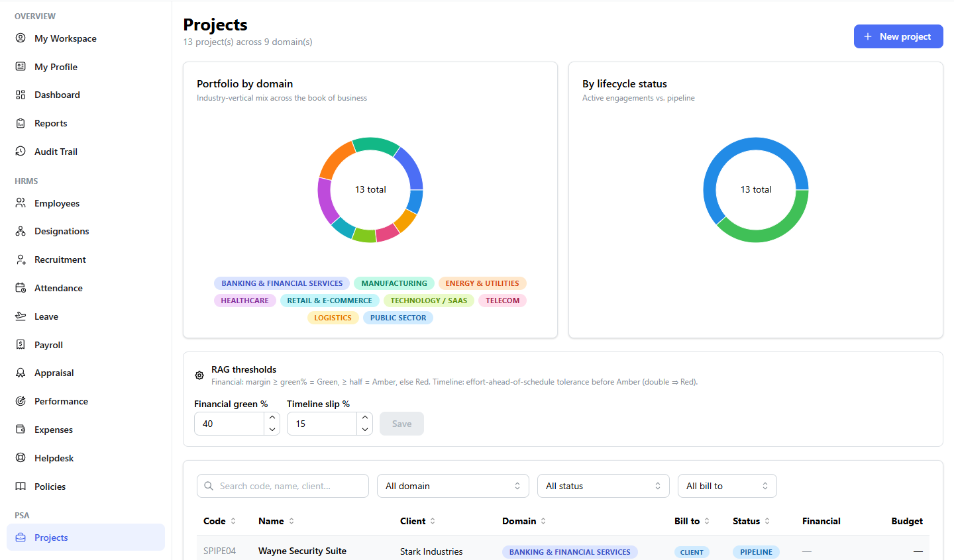Select Projects in PSA menu
Viewport: 954px width, 560px height.
pos(85,537)
